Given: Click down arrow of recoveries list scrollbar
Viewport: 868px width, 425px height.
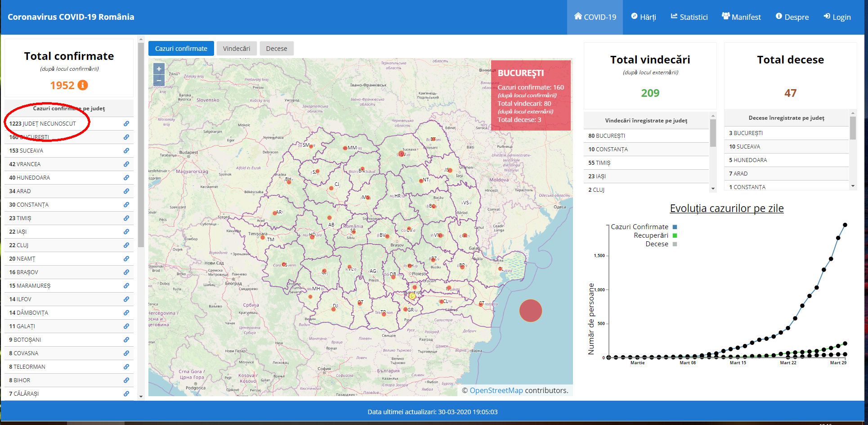Looking at the screenshot, I should pyautogui.click(x=713, y=189).
